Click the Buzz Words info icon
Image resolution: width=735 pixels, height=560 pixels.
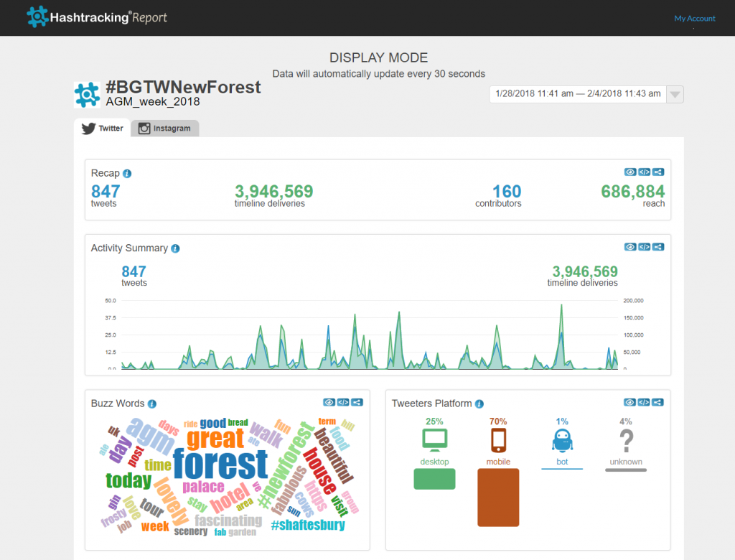tap(152, 404)
